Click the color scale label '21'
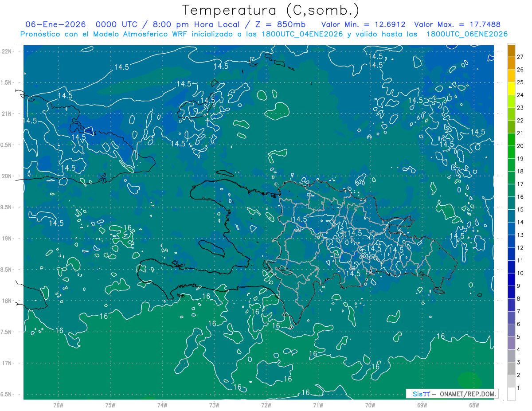Screen dimensions: 532x411 [x=520, y=133]
